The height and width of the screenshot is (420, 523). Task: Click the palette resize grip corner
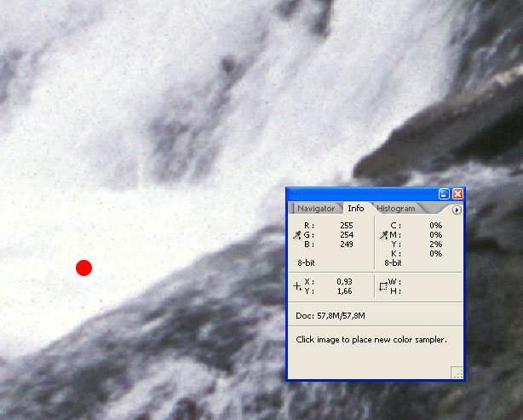point(457,372)
